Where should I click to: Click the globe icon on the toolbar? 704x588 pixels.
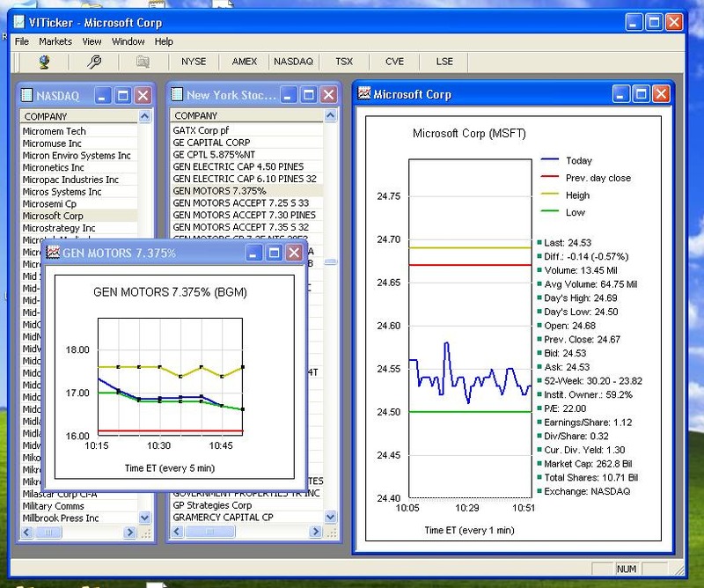44,61
